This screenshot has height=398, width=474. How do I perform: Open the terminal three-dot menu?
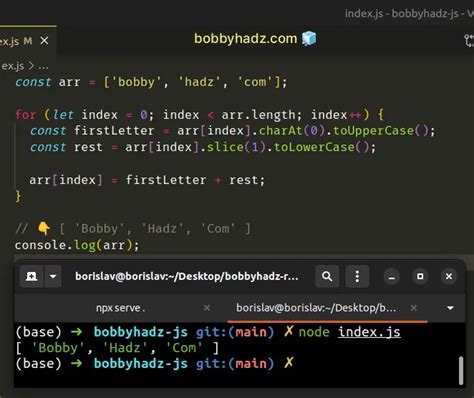(357, 276)
